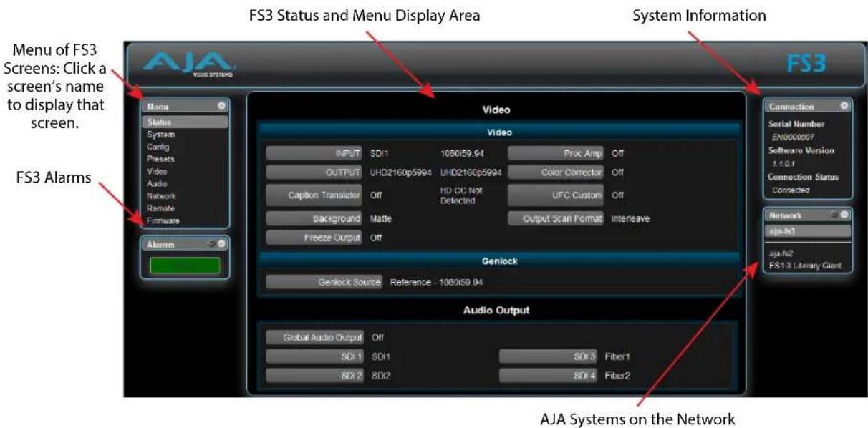Screen dimensions: 868x428
Task: Open the Remote screen from Menu
Action: pyautogui.click(x=160, y=208)
